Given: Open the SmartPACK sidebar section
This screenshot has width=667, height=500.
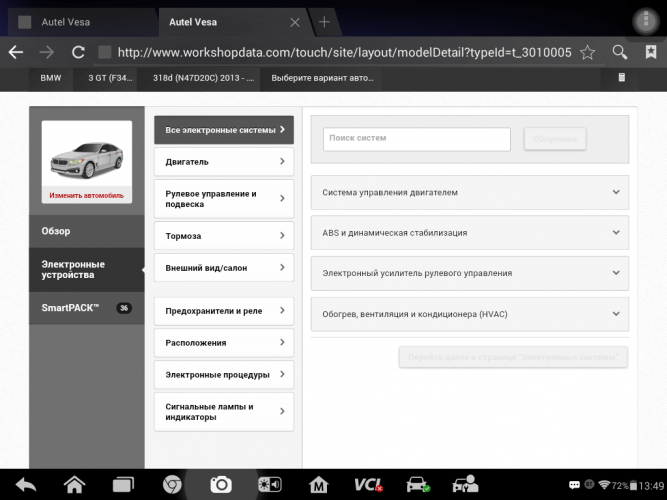Looking at the screenshot, I should tap(87, 308).
